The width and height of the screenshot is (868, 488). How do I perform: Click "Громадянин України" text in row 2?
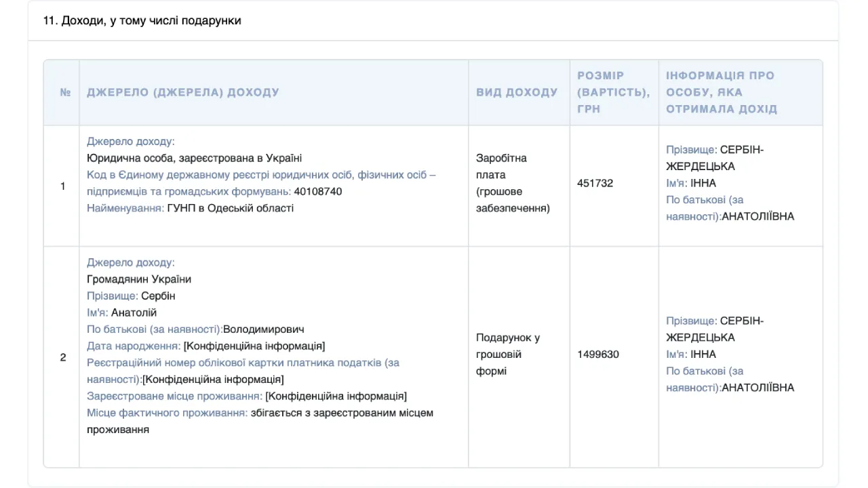139,279
